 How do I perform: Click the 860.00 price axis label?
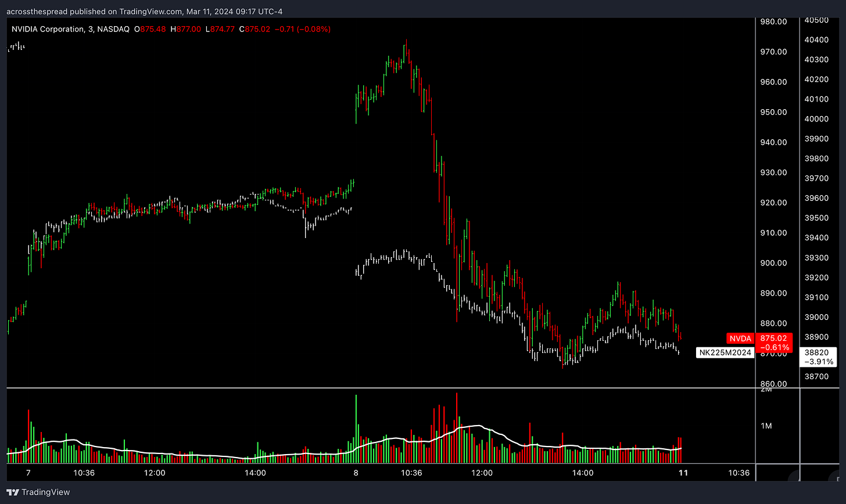click(x=774, y=384)
